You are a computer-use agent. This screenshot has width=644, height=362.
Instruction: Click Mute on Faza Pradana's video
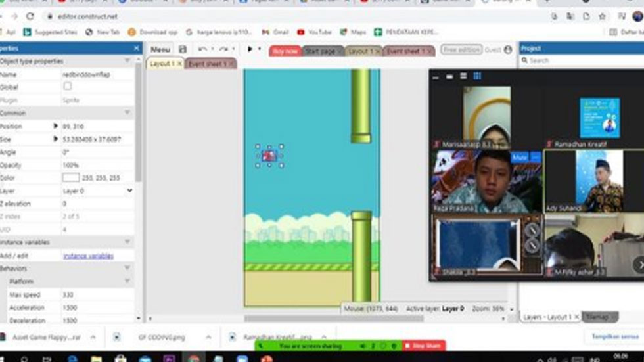pyautogui.click(x=520, y=157)
